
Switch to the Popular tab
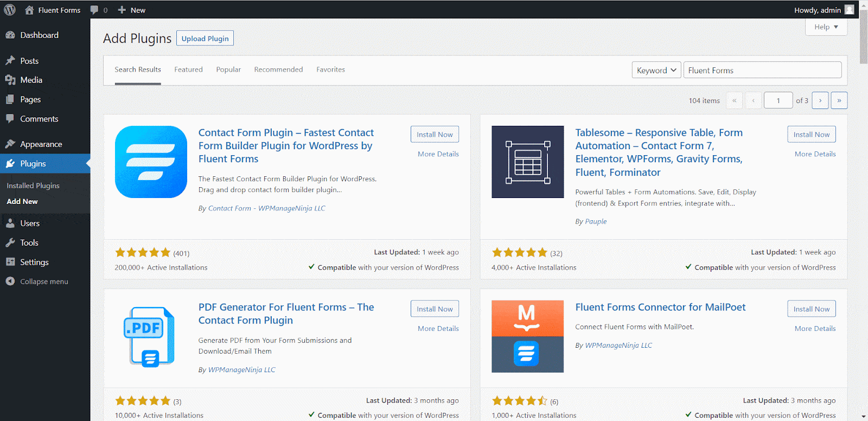[x=228, y=69]
